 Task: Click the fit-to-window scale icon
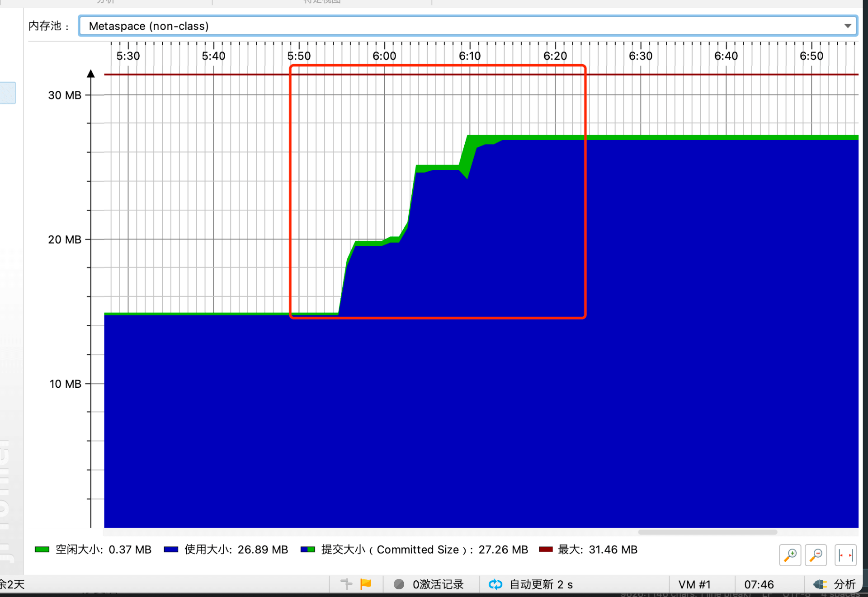pos(845,555)
